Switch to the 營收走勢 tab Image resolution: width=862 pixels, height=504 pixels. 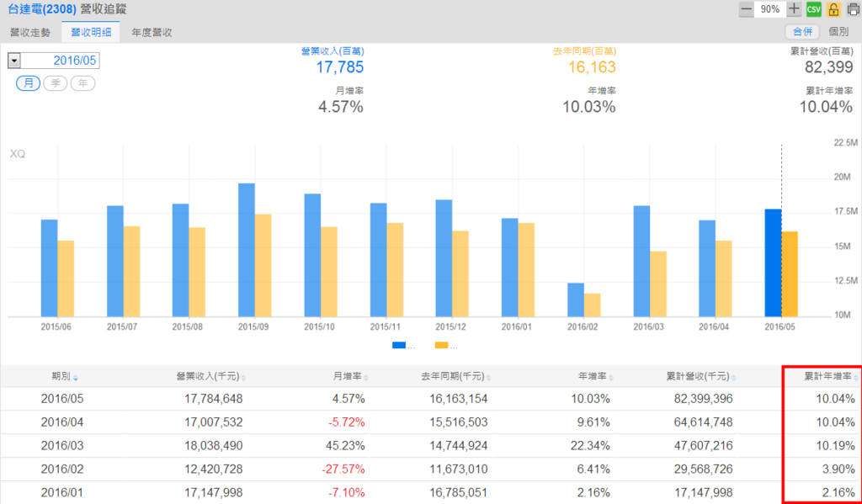pos(30,33)
